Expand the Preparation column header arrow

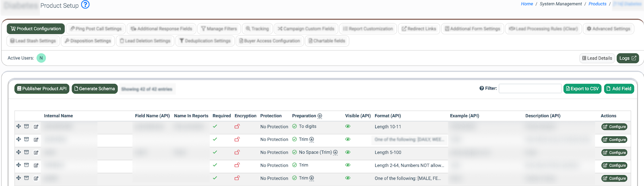(320, 116)
